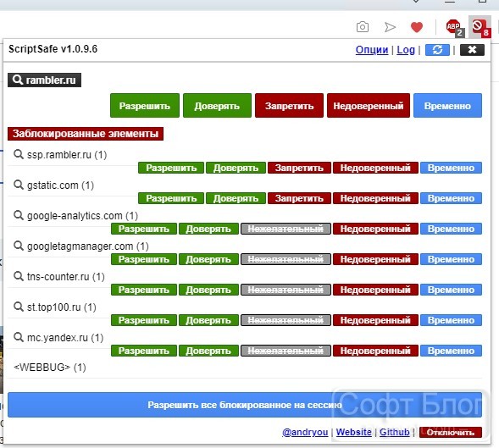
Task: Click the ScriptSafe extension icon with badge 8
Action: [x=480, y=28]
